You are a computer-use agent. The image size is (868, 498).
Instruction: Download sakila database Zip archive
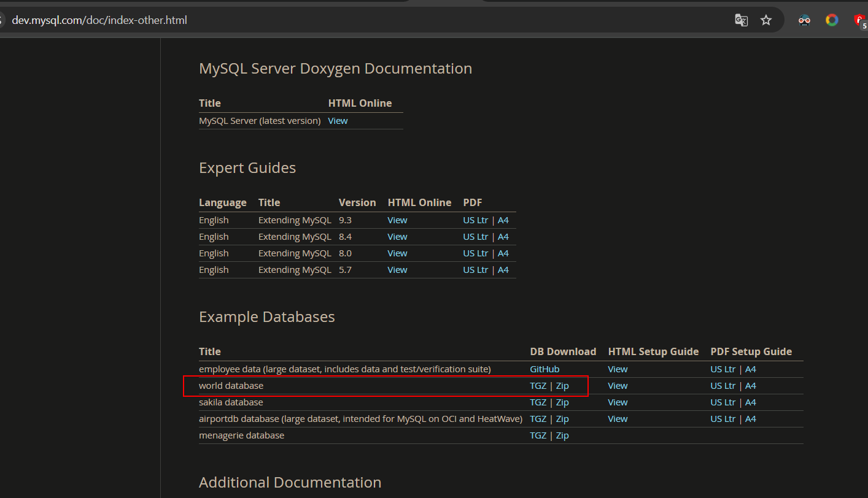click(562, 402)
